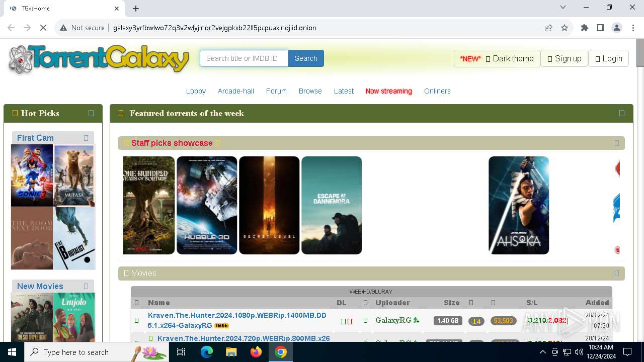Click the download icons for Kraven 1080p
This screenshot has width=644, height=362.
(x=347, y=321)
